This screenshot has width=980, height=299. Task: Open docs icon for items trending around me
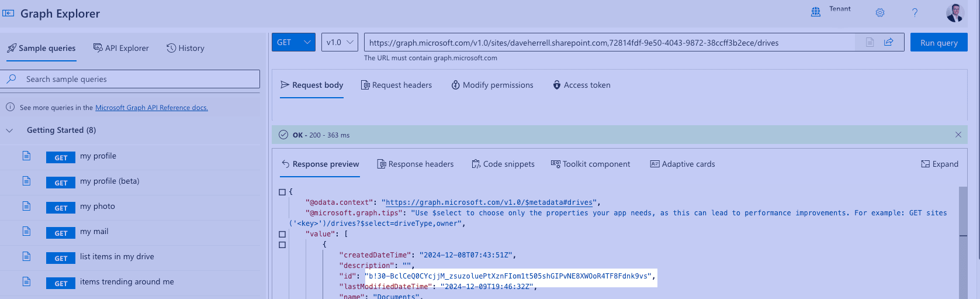click(26, 281)
